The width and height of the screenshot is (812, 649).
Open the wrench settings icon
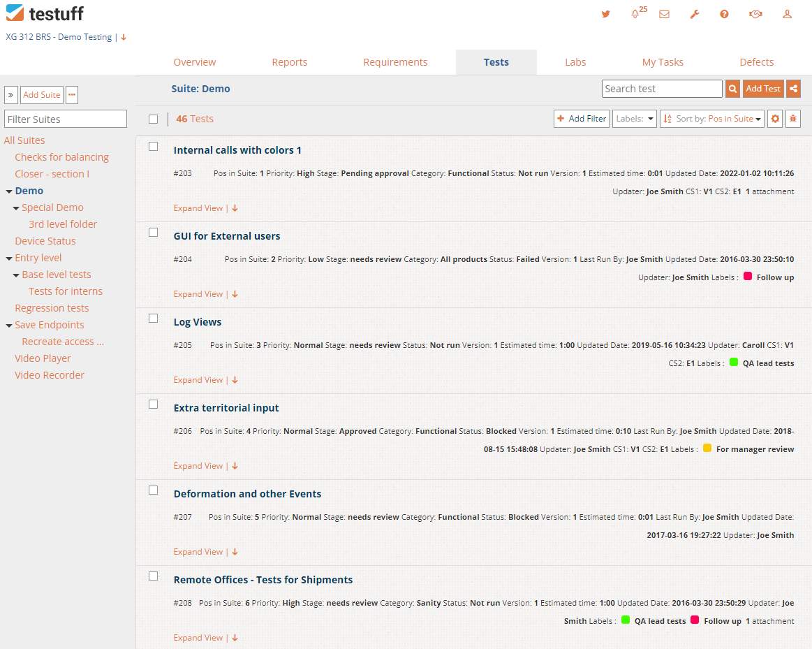[x=695, y=14]
